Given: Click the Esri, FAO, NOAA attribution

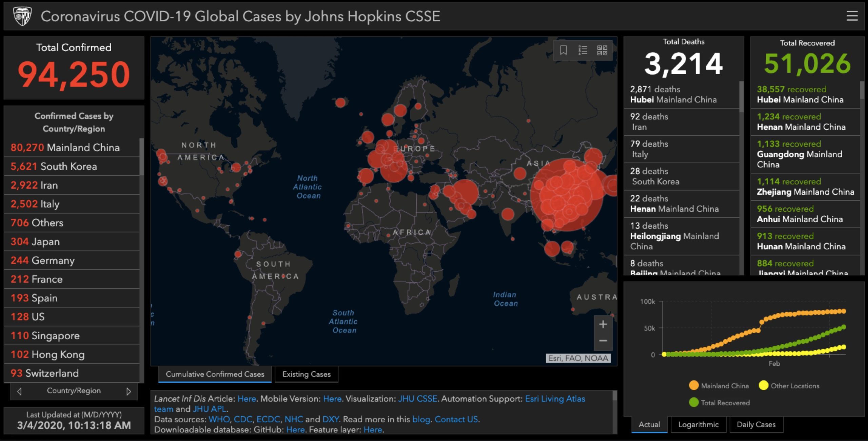Looking at the screenshot, I should coord(578,358).
